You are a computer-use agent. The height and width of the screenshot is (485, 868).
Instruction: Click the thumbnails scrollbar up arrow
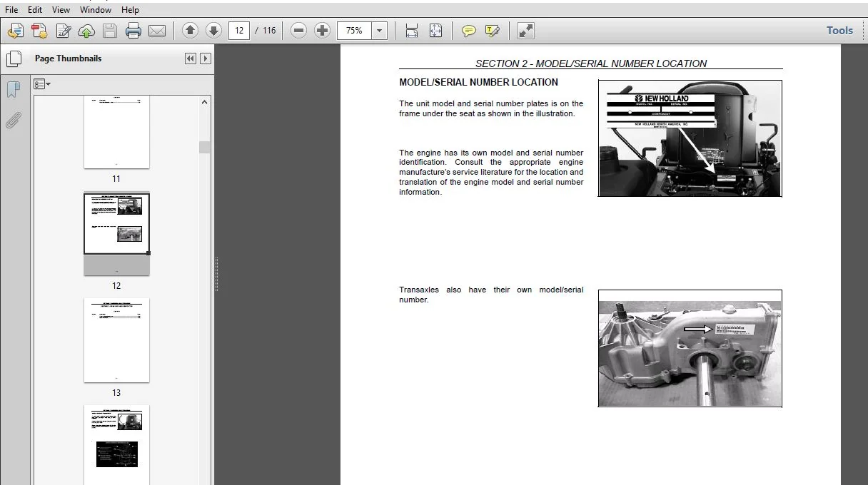coord(205,102)
